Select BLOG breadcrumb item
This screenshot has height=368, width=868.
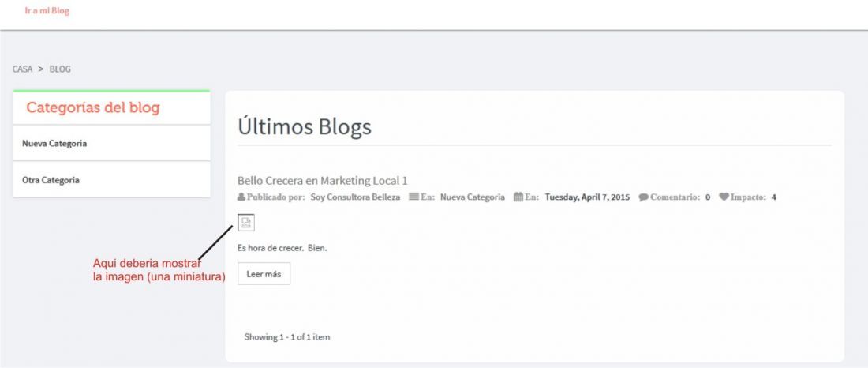click(60, 69)
